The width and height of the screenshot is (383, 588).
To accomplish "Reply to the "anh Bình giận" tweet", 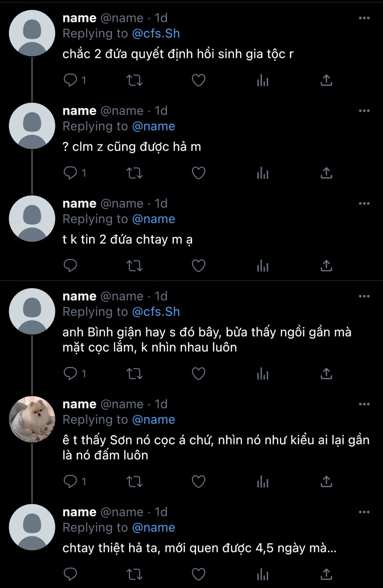I will tap(70, 374).
